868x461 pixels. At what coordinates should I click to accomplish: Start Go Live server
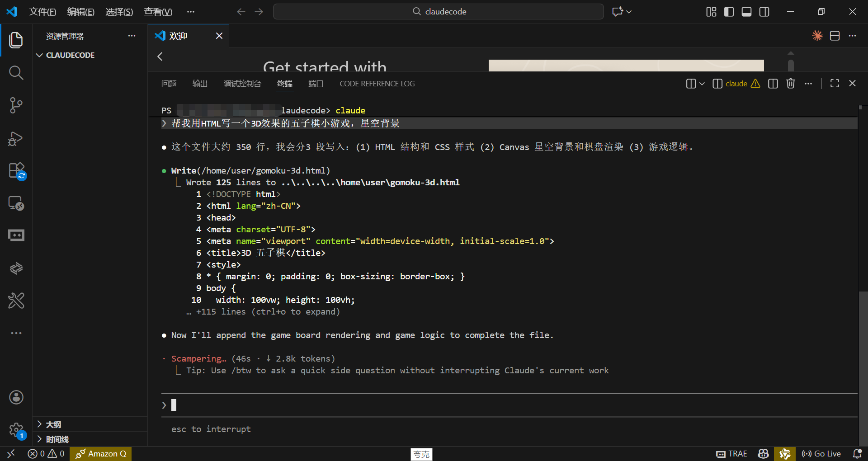[x=821, y=454]
